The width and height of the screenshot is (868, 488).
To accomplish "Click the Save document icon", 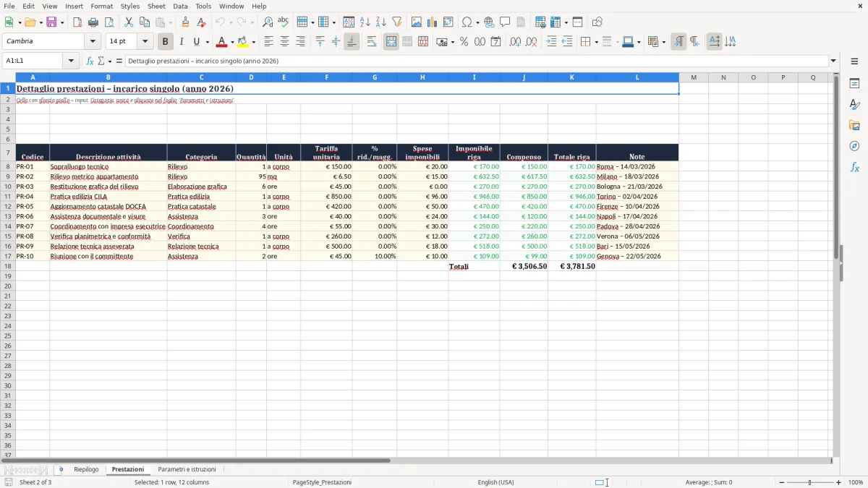I will (51, 22).
